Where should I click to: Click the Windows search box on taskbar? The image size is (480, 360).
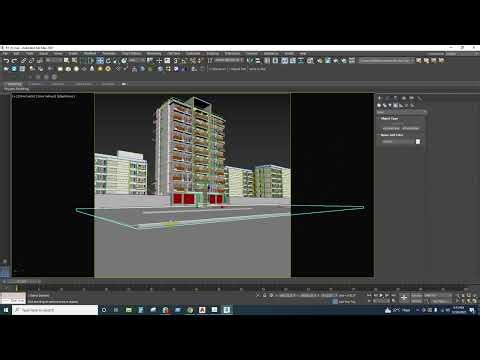55,310
